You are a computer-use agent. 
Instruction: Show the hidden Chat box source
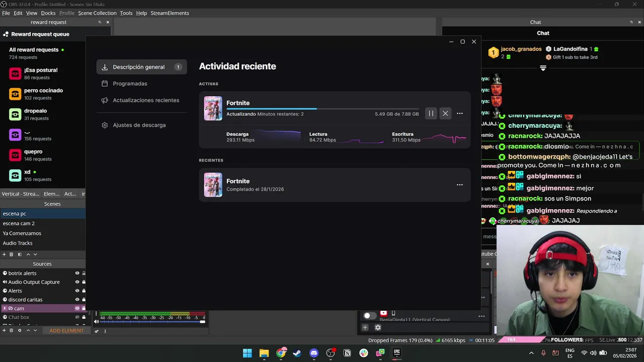click(77, 317)
